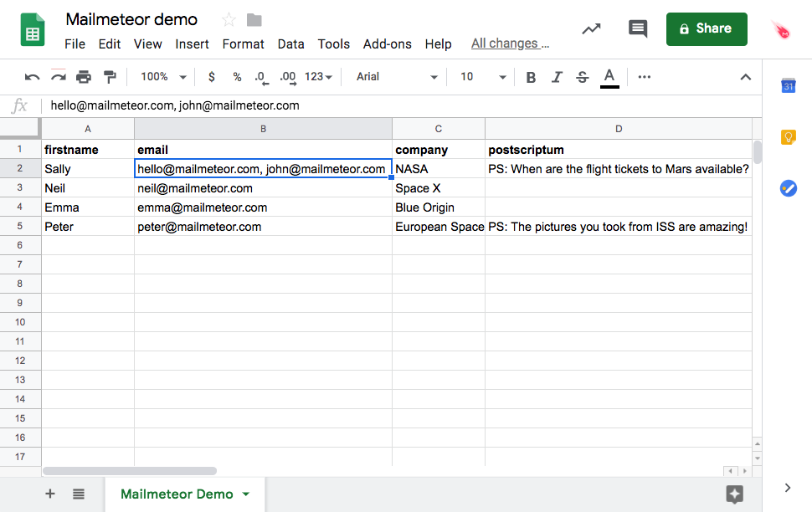Print the spreadsheet
Viewport: 812px width, 512px height.
pyautogui.click(x=84, y=77)
